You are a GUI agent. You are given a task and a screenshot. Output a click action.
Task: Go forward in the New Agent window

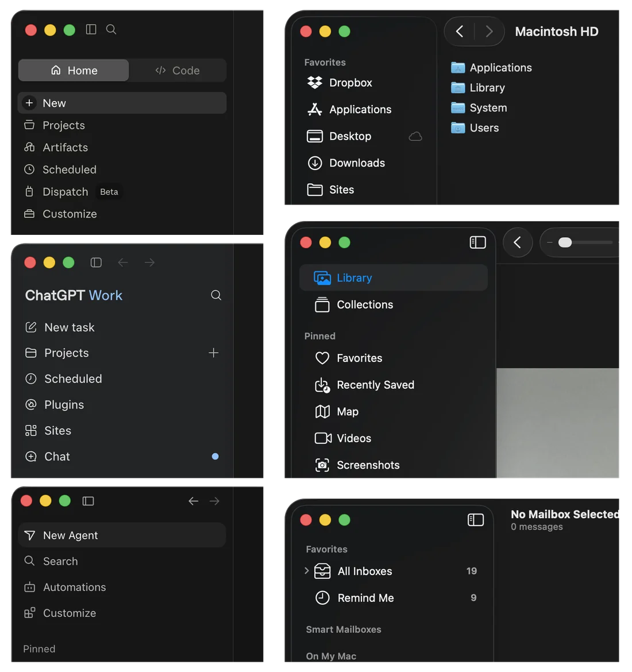(x=214, y=501)
